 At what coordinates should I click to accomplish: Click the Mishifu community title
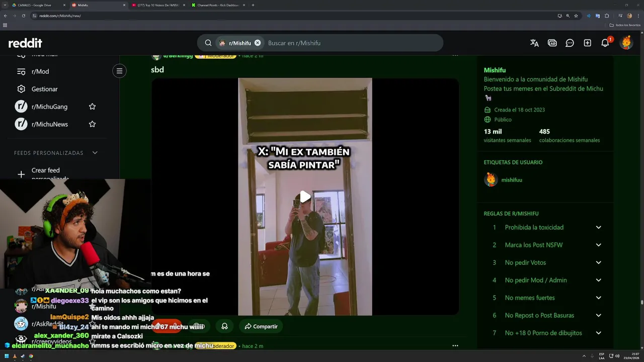click(495, 70)
